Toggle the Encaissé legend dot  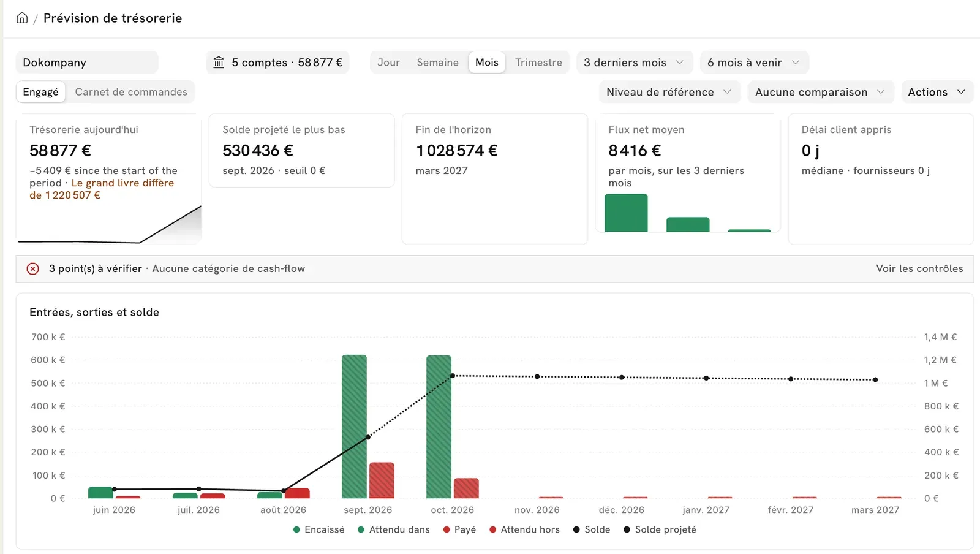point(297,529)
